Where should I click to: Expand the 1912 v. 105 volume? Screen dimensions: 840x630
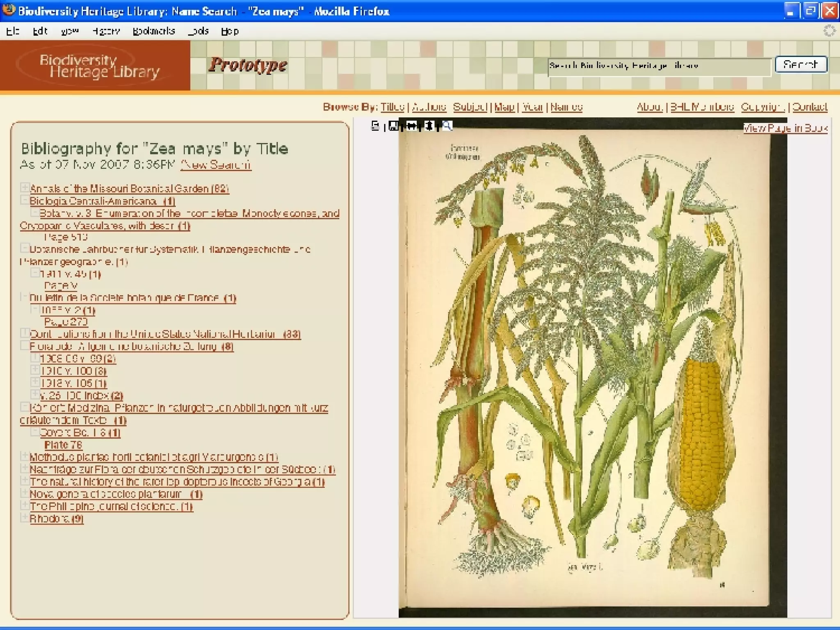[35, 382]
